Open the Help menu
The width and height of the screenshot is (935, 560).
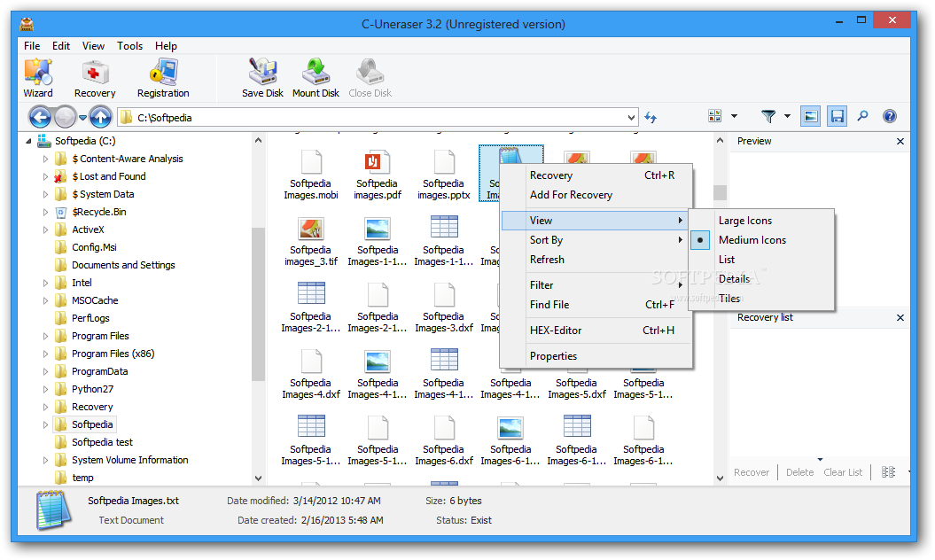166,46
